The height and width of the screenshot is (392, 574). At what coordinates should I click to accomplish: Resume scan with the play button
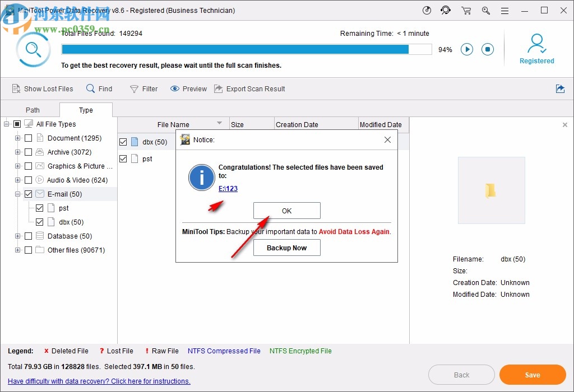(x=467, y=49)
